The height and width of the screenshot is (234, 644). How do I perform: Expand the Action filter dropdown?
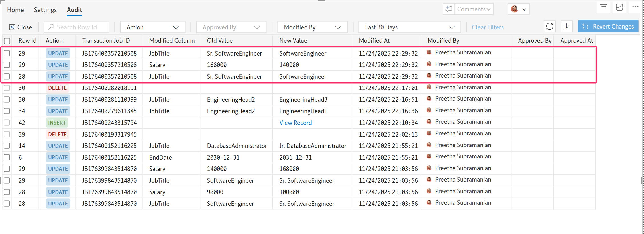(x=152, y=27)
